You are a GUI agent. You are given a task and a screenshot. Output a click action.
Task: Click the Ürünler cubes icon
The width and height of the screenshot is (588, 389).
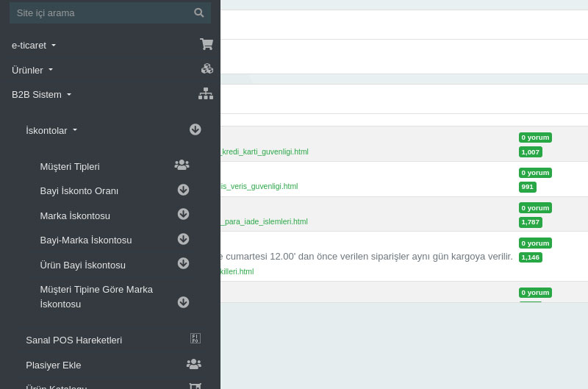coord(207,69)
